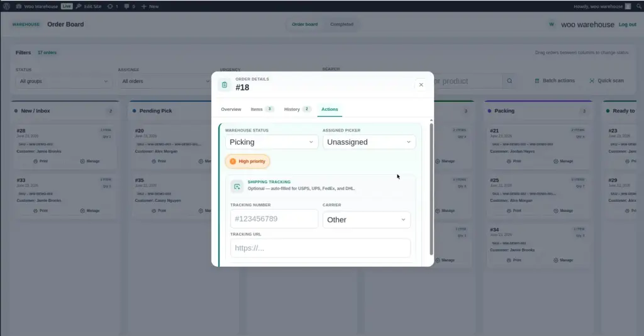Screen dimensions: 644x336
Task: Switch to the Completed view tab
Action: tap(341, 25)
